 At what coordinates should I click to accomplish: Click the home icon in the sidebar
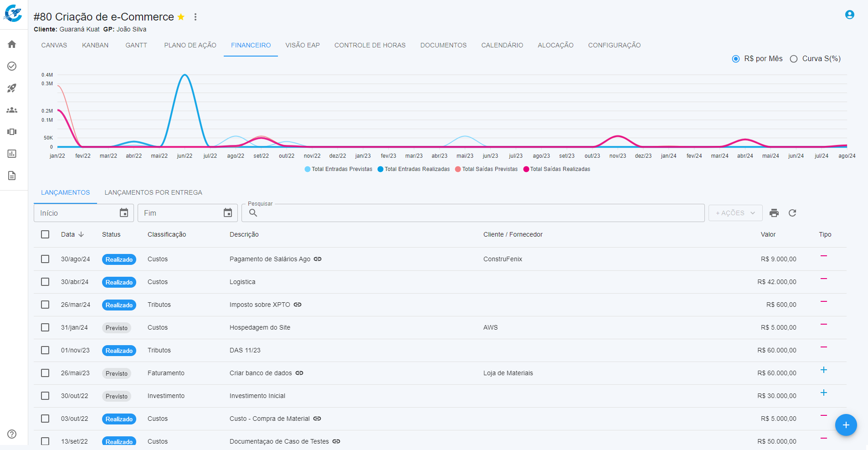click(x=12, y=44)
